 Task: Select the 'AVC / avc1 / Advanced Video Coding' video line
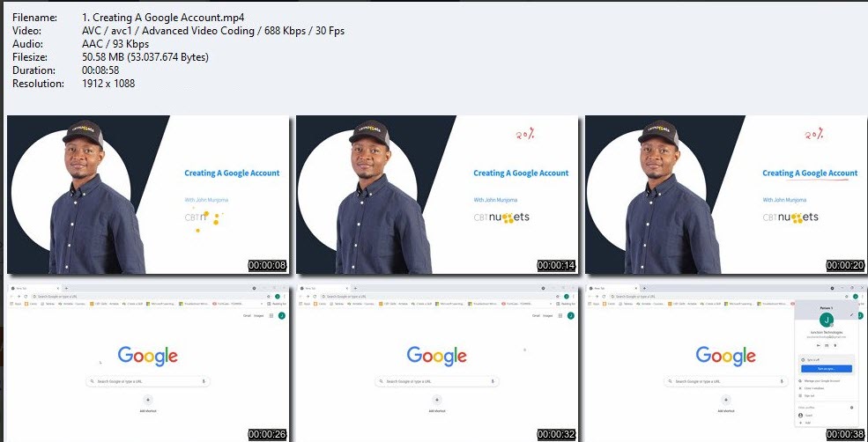(213, 31)
